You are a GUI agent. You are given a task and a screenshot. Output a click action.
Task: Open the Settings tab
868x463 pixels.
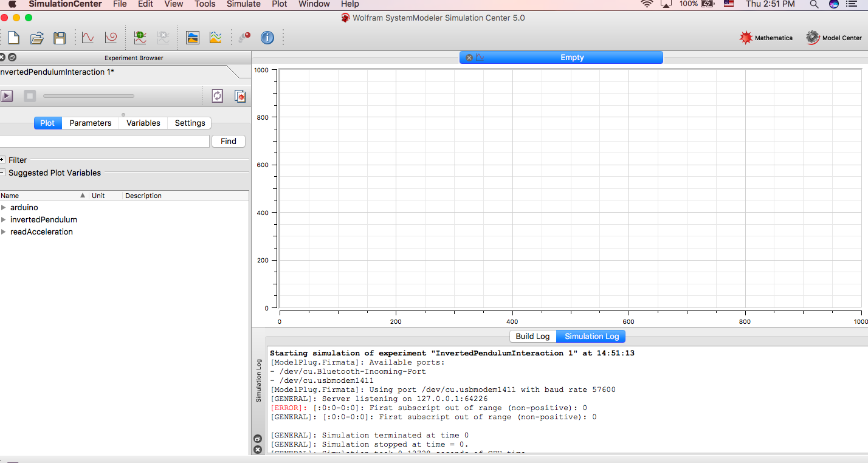pyautogui.click(x=190, y=123)
